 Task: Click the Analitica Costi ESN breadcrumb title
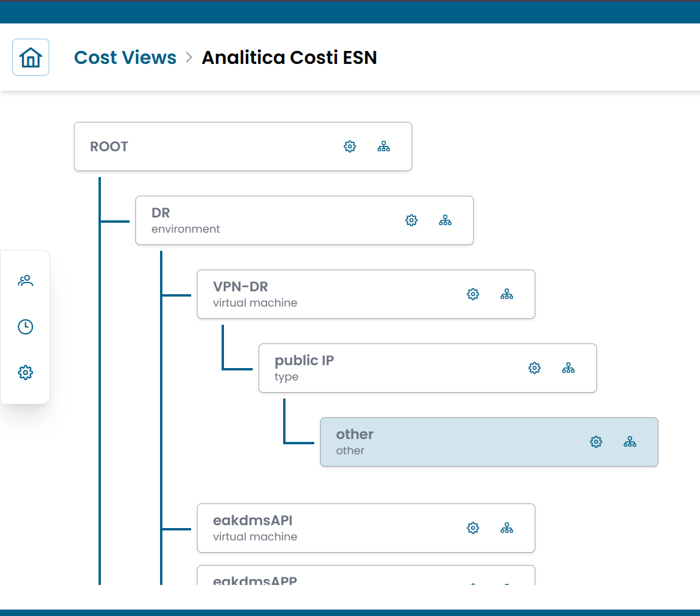289,57
